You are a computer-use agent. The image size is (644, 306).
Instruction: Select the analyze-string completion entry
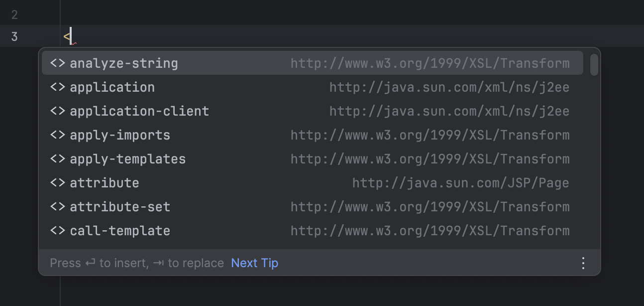124,63
